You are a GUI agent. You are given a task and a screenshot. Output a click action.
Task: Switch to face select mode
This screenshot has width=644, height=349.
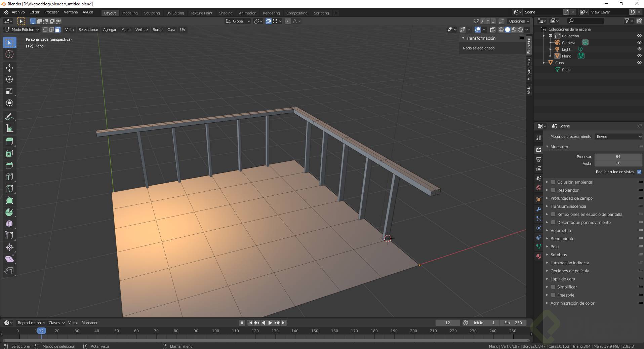point(58,30)
